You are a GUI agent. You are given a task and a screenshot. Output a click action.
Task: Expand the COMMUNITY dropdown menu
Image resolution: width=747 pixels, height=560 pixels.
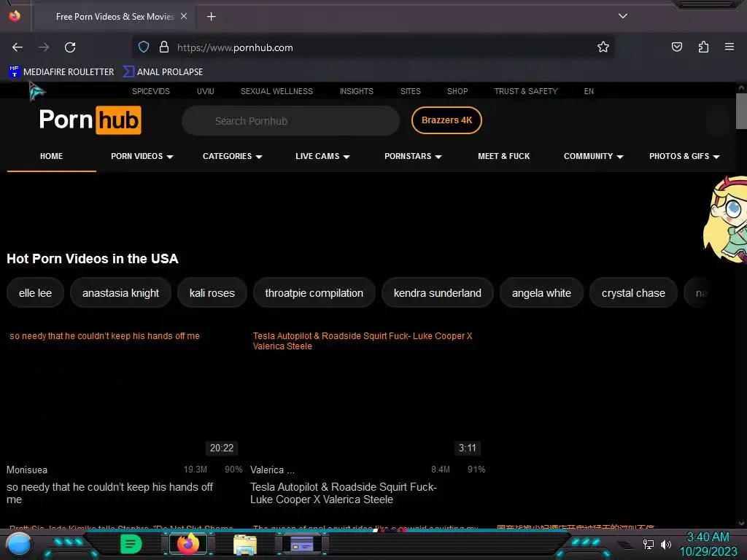pos(593,156)
